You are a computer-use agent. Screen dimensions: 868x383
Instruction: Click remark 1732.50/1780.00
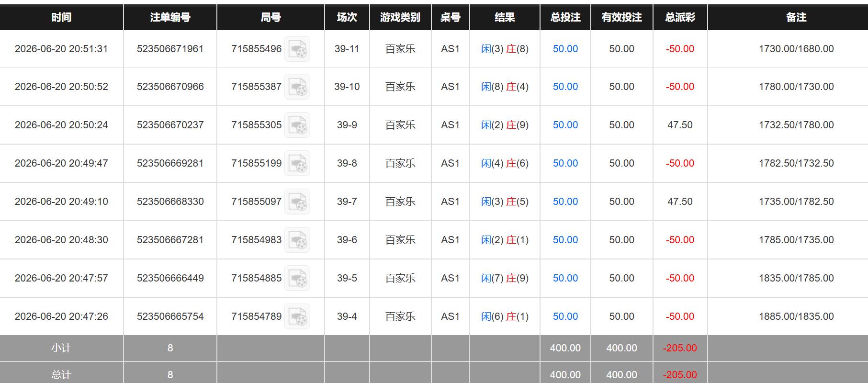[796, 125]
